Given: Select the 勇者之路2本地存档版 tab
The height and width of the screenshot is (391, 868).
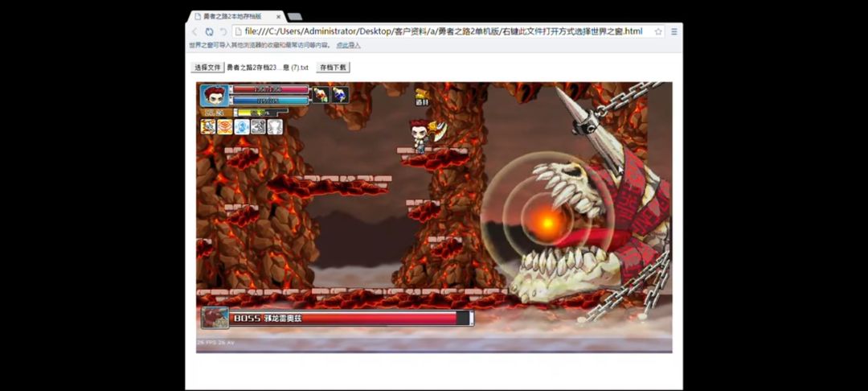Looking at the screenshot, I should click(x=235, y=17).
